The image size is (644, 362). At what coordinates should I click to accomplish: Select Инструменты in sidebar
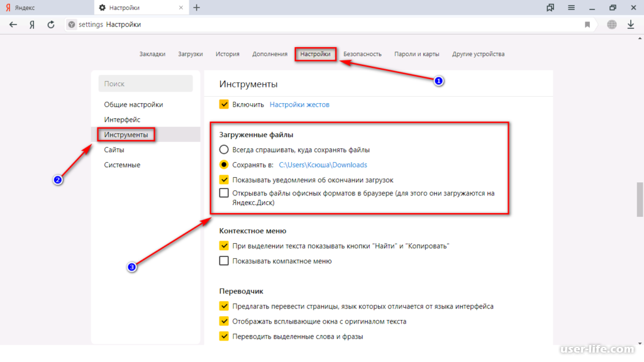[x=146, y=134]
